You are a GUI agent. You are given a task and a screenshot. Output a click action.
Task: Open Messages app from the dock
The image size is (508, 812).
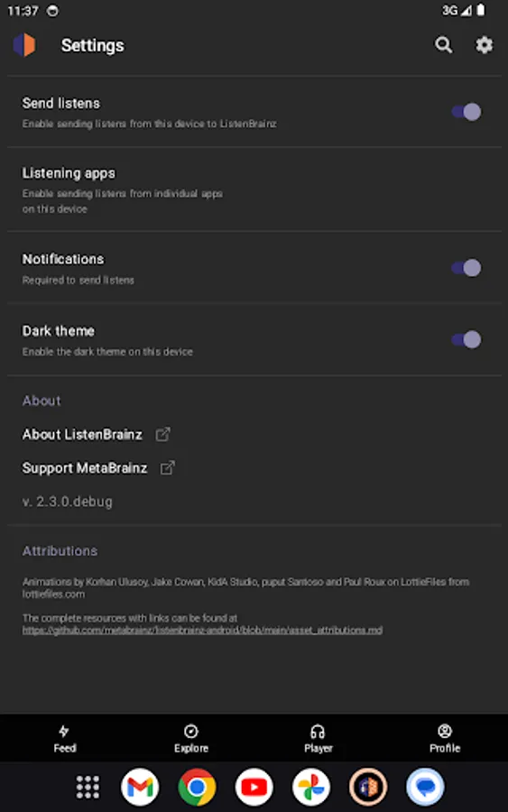point(425,787)
